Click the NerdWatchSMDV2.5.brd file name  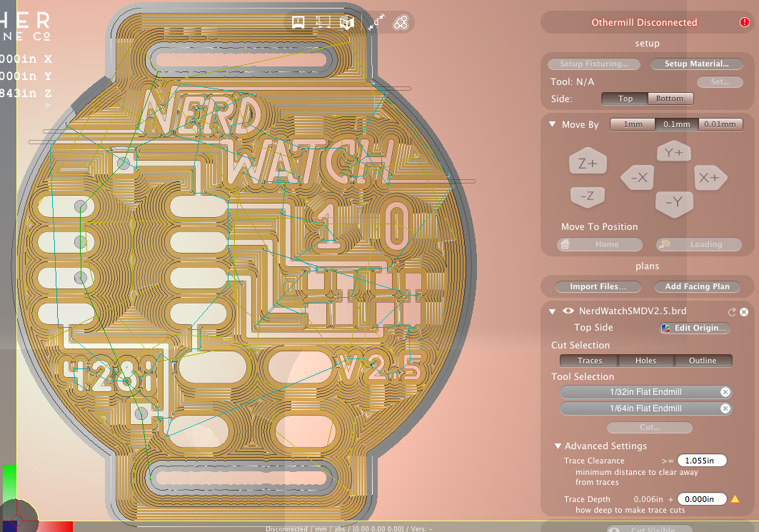click(x=633, y=311)
